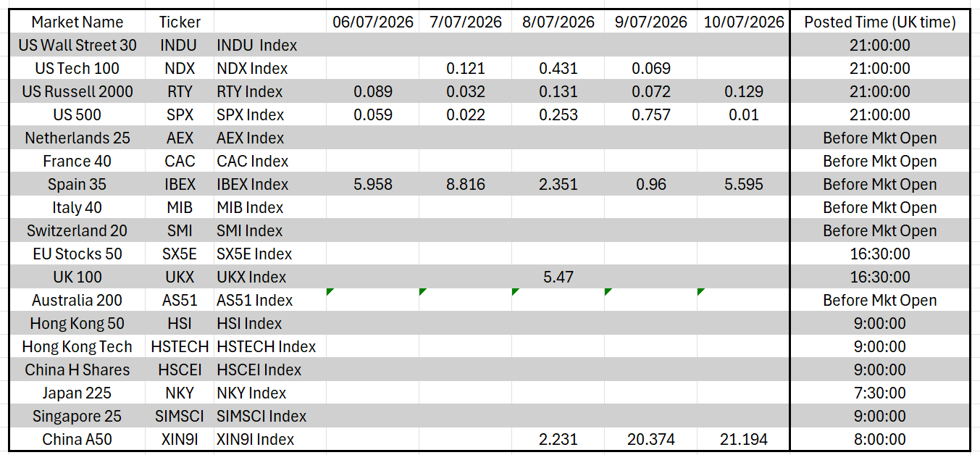The image size is (980, 455).
Task: Select the NDX ticker cell
Action: click(179, 68)
